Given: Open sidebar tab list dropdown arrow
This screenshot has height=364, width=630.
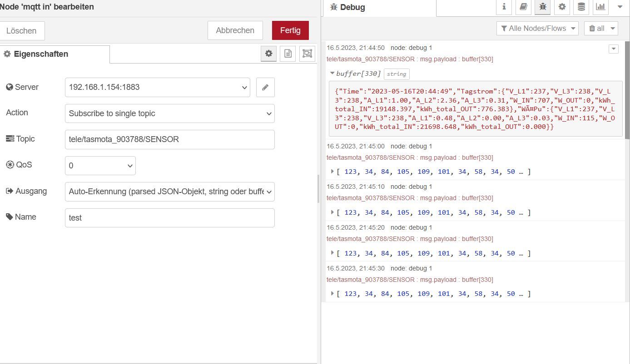Looking at the screenshot, I should click(620, 7).
